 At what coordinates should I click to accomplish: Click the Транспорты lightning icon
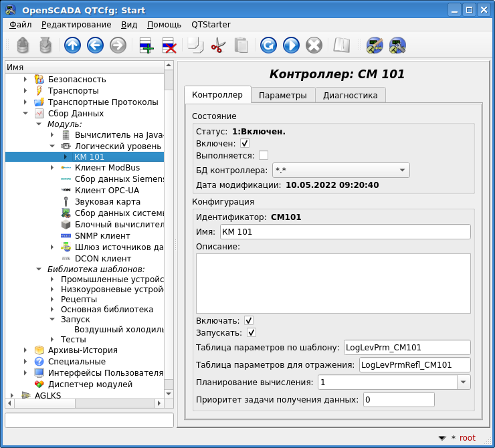pos(39,90)
